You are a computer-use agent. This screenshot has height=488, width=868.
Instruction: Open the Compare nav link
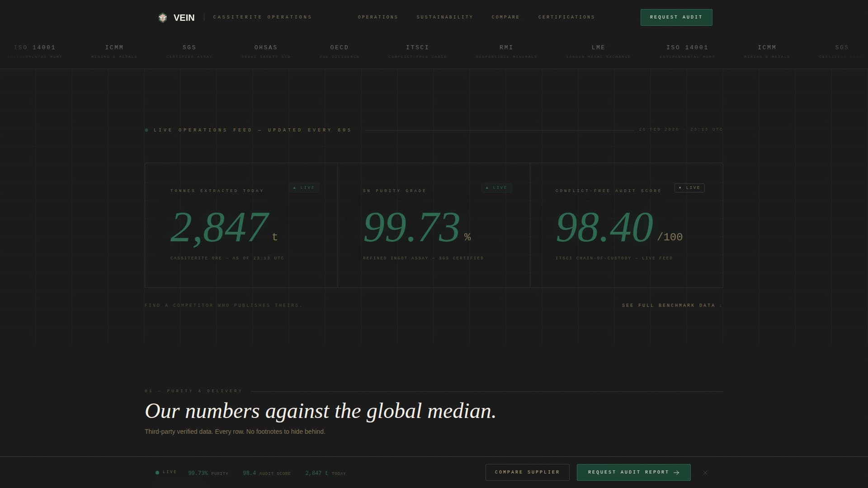[x=506, y=17]
